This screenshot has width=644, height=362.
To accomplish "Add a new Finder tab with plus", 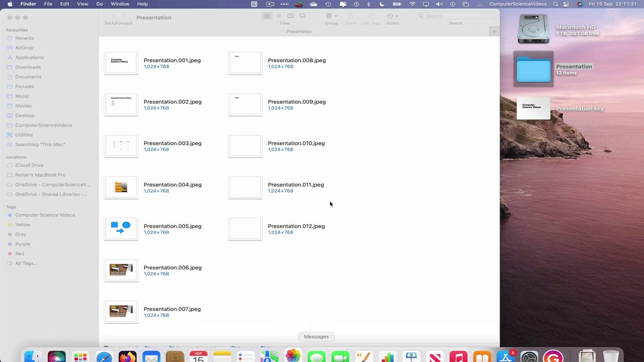I will [x=494, y=32].
